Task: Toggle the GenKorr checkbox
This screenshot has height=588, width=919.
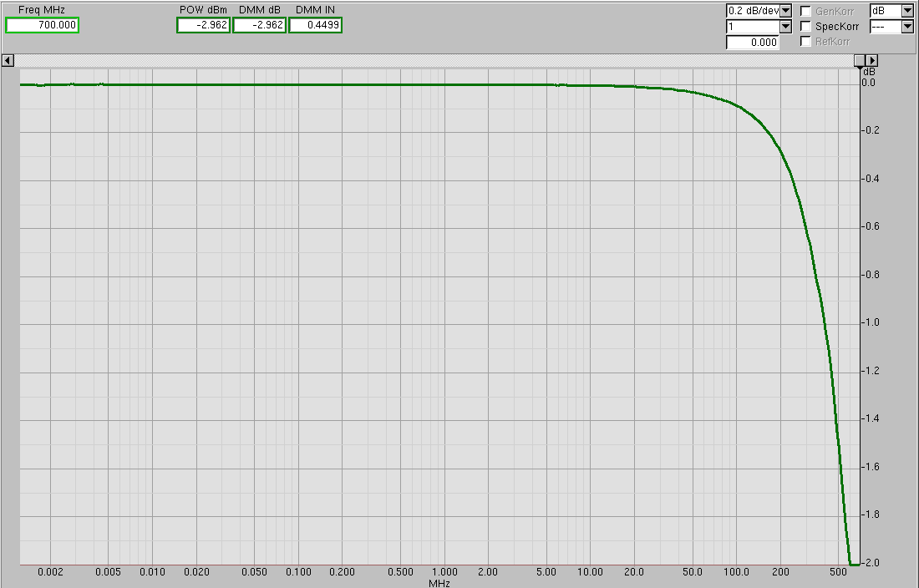Action: [x=806, y=11]
